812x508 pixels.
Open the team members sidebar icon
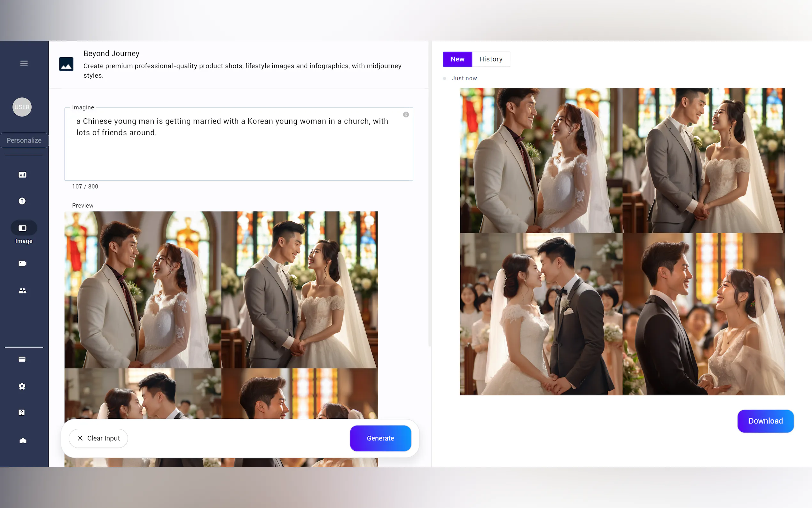tap(22, 290)
